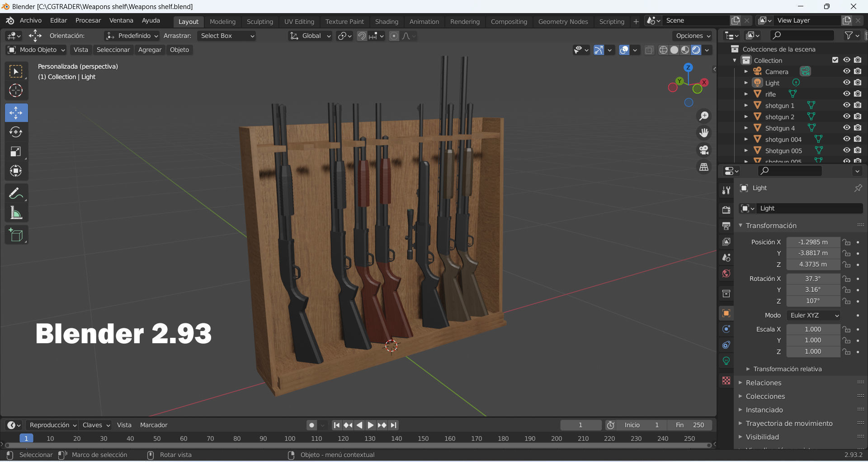Open the Object properties tab

tap(726, 313)
